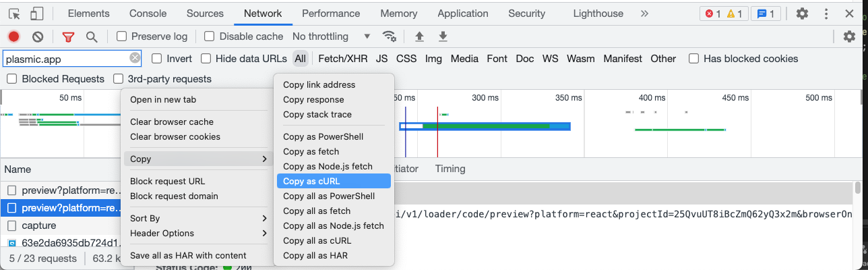Tick the Hide data URLs checkbox
The width and height of the screenshot is (868, 270).
click(206, 59)
